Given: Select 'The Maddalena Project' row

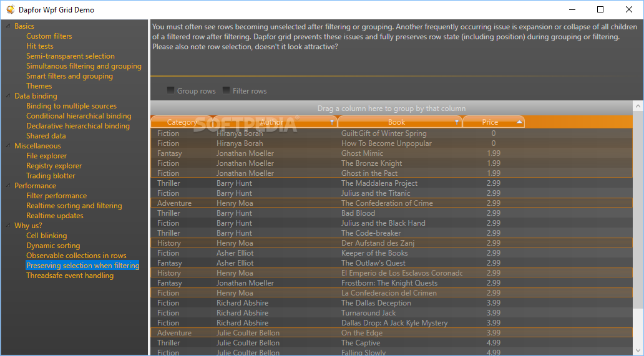Looking at the screenshot, I should (391, 183).
